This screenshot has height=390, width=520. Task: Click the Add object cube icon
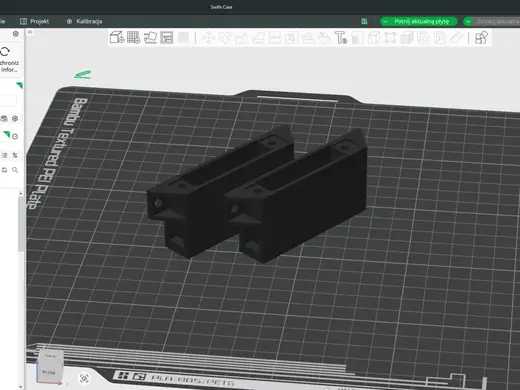[117, 37]
